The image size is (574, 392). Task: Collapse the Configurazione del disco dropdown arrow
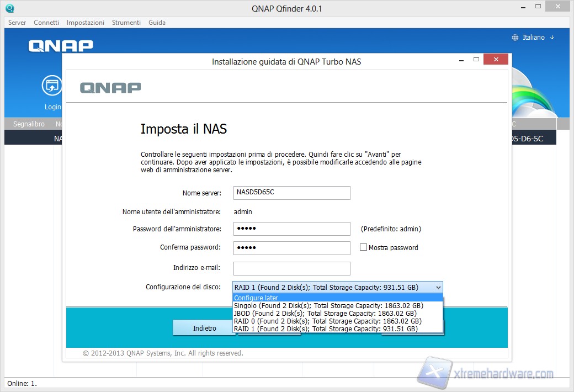(438, 288)
